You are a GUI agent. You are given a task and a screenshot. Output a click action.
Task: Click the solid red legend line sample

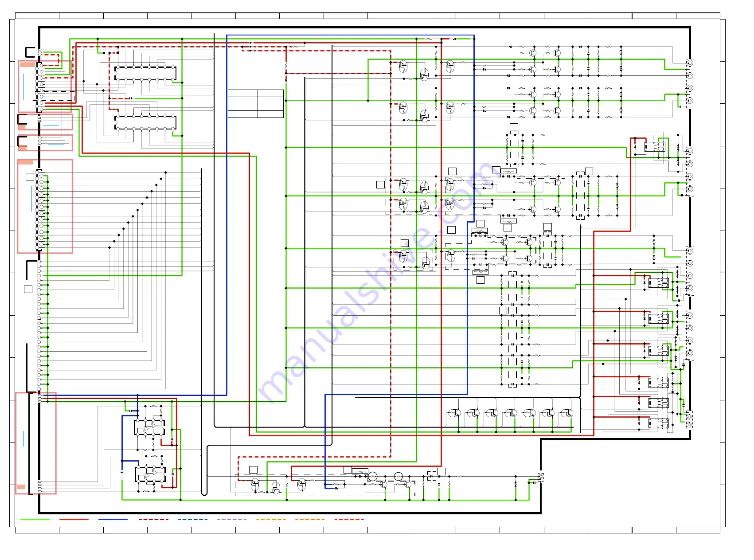(x=74, y=519)
